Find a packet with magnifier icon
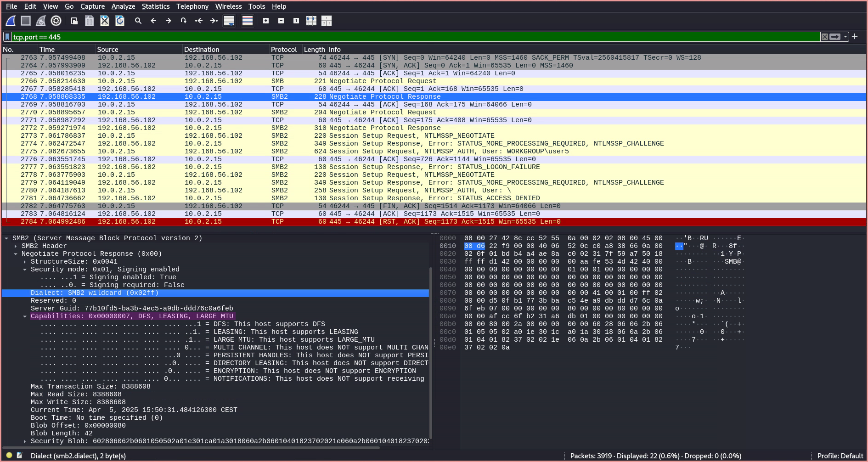 (138, 21)
